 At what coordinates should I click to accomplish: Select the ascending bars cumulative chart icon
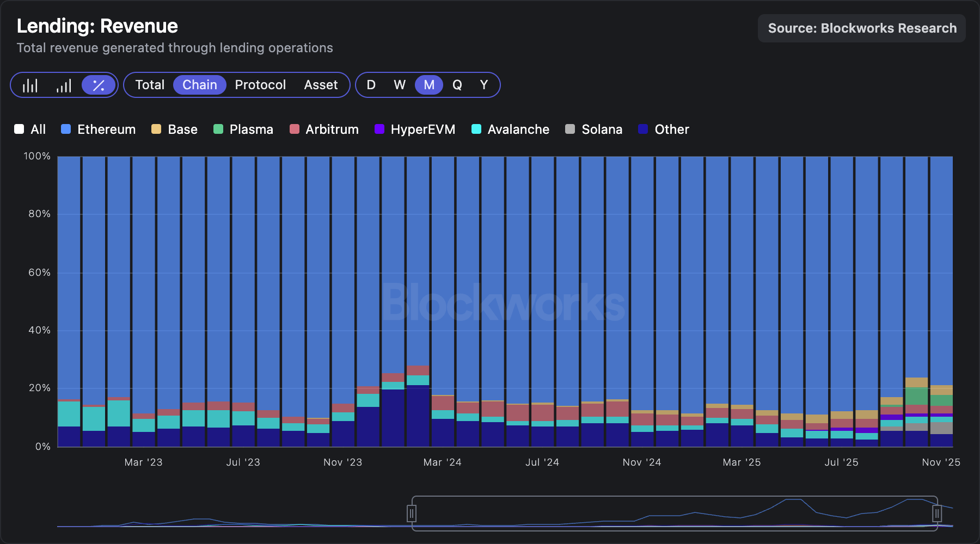pyautogui.click(x=64, y=85)
